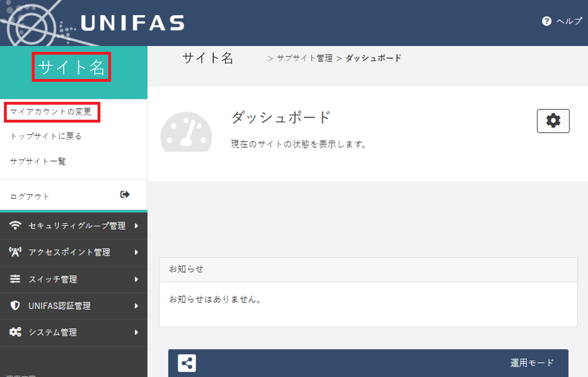Click the お知らせ panel header

click(368, 269)
